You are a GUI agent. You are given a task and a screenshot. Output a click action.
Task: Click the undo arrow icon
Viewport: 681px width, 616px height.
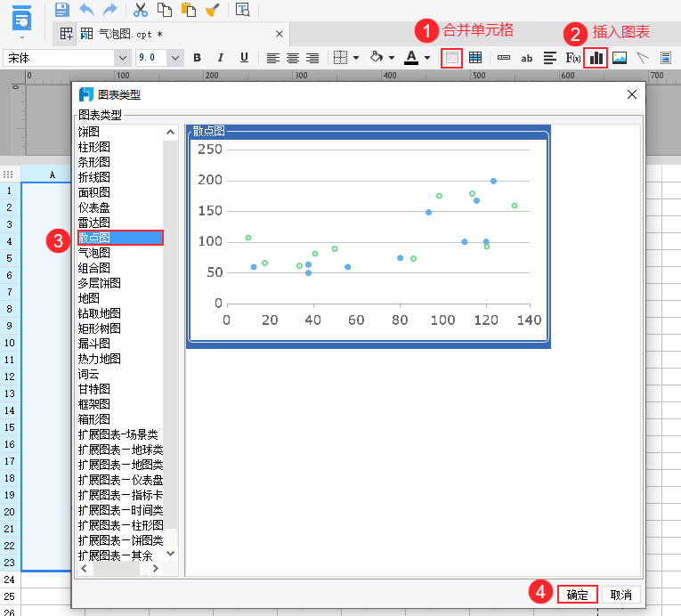86,10
